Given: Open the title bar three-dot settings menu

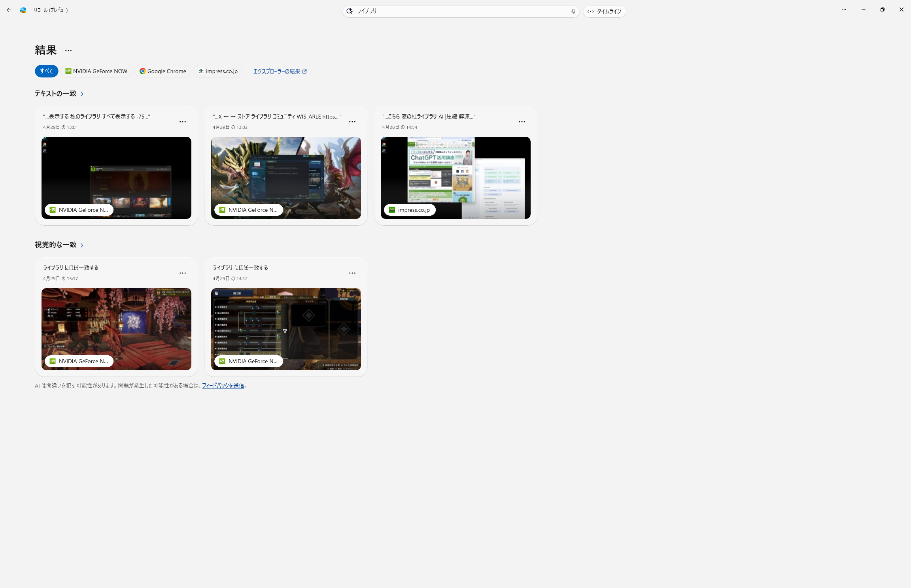Looking at the screenshot, I should 844,9.
